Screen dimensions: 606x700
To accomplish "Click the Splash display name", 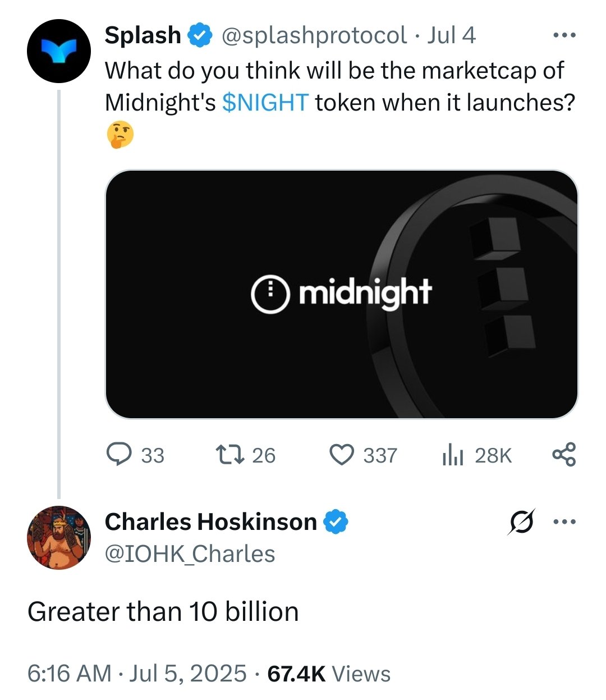I will 143,35.
